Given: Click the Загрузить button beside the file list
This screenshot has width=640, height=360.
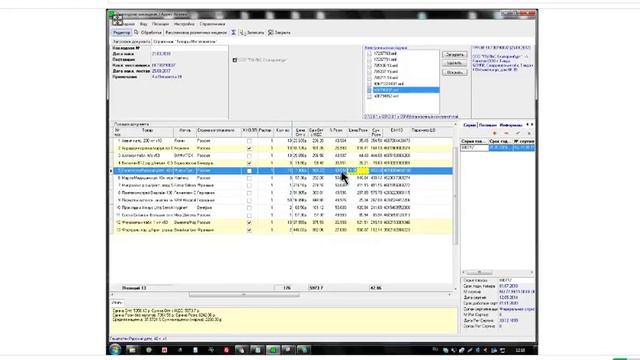Looking at the screenshot, I should coord(455,54).
